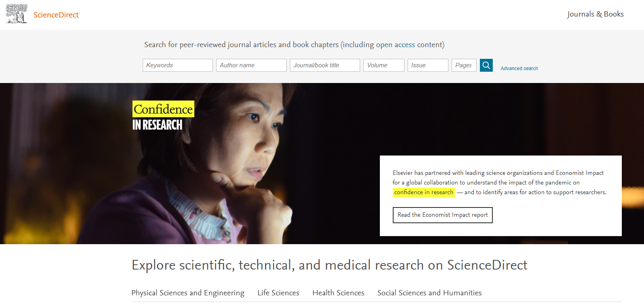Viewport: 644px width, 305px height.
Task: Select Physical Sciences and Engineering tab
Action: tap(188, 293)
